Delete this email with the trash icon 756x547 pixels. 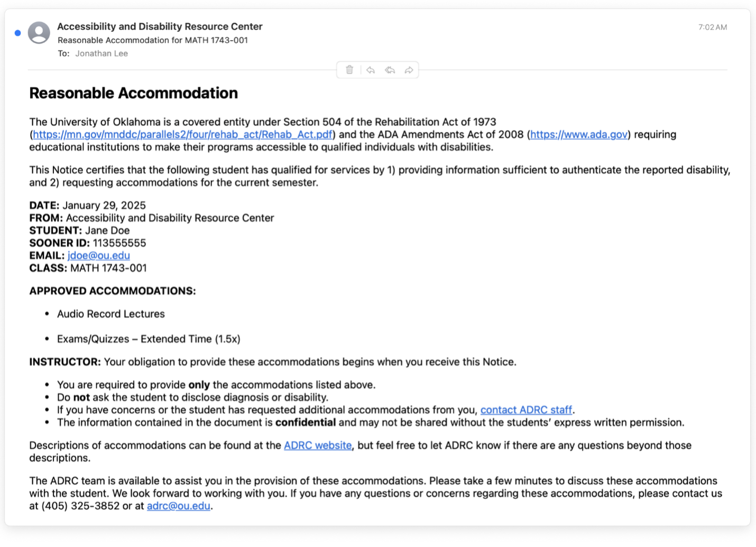pos(349,70)
